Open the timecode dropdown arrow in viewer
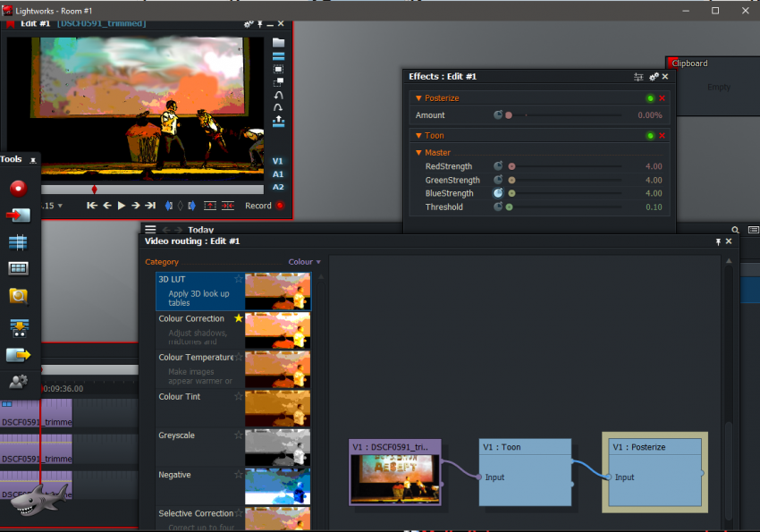The width and height of the screenshot is (760, 532). point(60,206)
